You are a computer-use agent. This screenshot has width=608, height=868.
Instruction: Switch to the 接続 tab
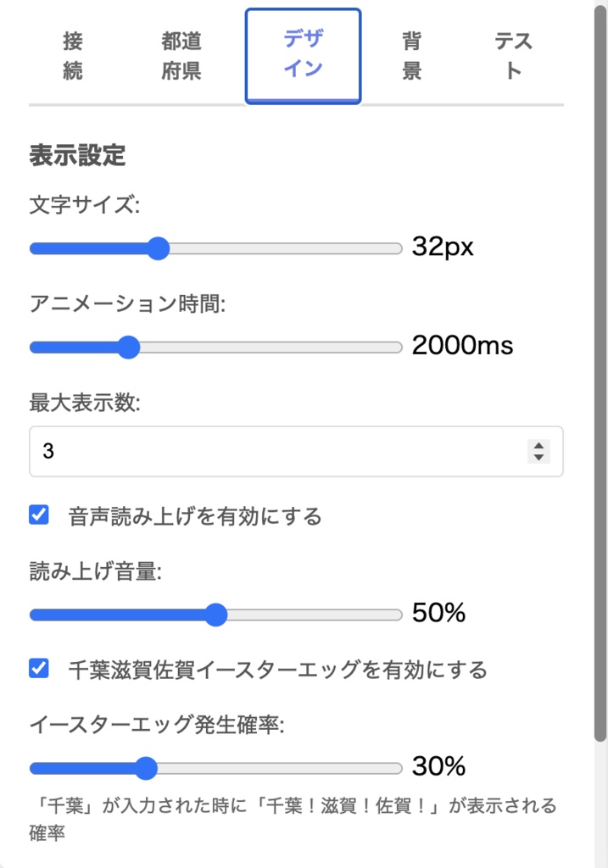pos(73,56)
